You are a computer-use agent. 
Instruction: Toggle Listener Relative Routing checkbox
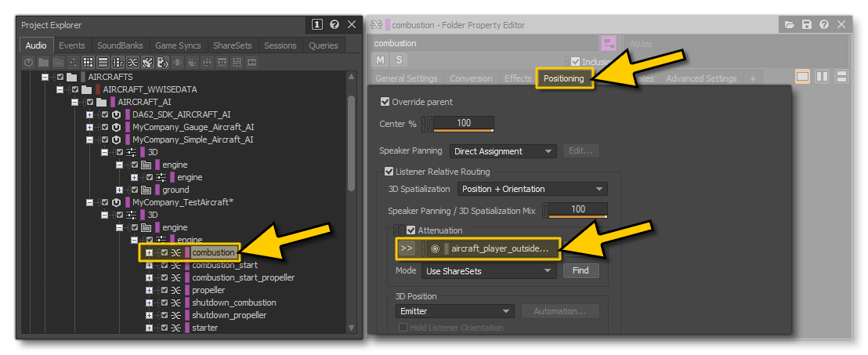pos(389,172)
